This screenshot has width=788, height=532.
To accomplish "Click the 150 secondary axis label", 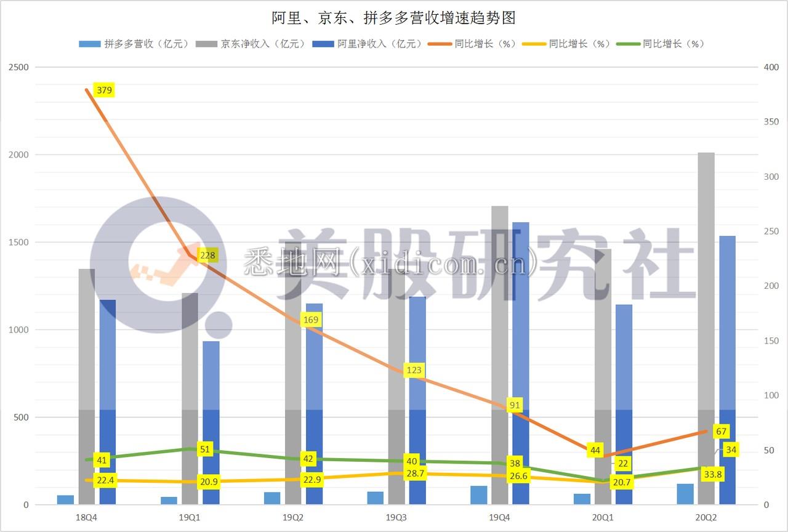I will point(771,341).
